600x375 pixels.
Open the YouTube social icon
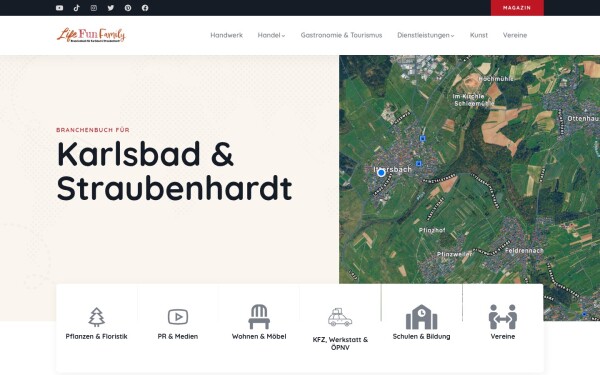point(59,8)
